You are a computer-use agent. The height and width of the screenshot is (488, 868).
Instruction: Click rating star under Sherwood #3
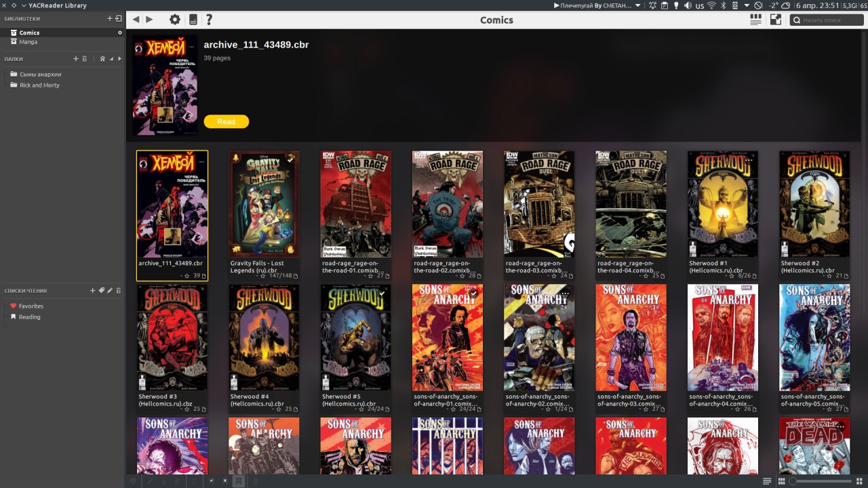point(187,409)
